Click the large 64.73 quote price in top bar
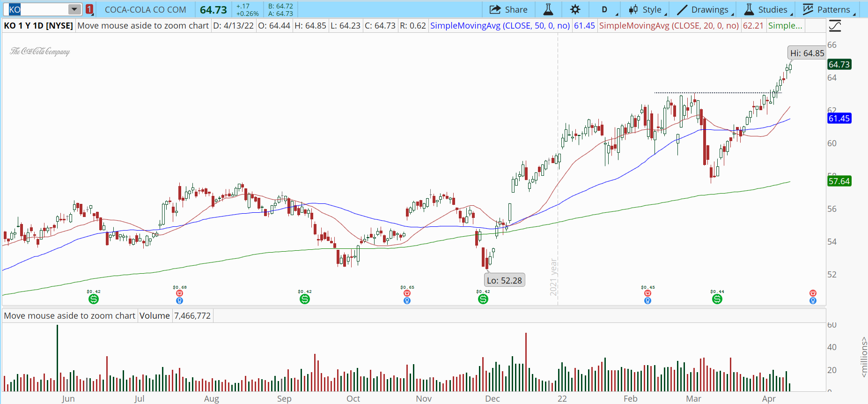 click(213, 10)
